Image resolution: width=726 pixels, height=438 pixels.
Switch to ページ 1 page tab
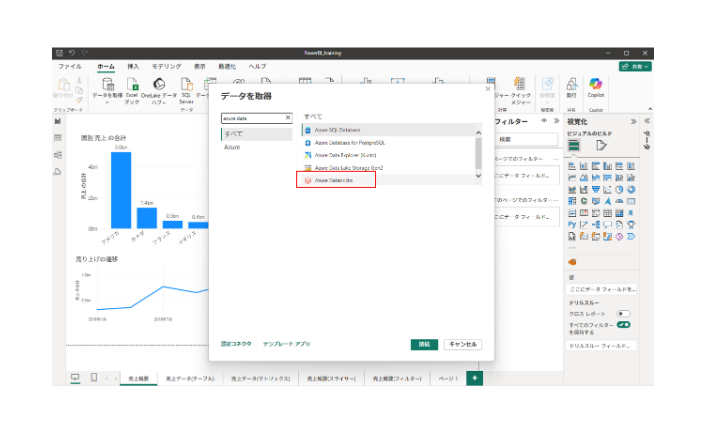tap(448, 378)
